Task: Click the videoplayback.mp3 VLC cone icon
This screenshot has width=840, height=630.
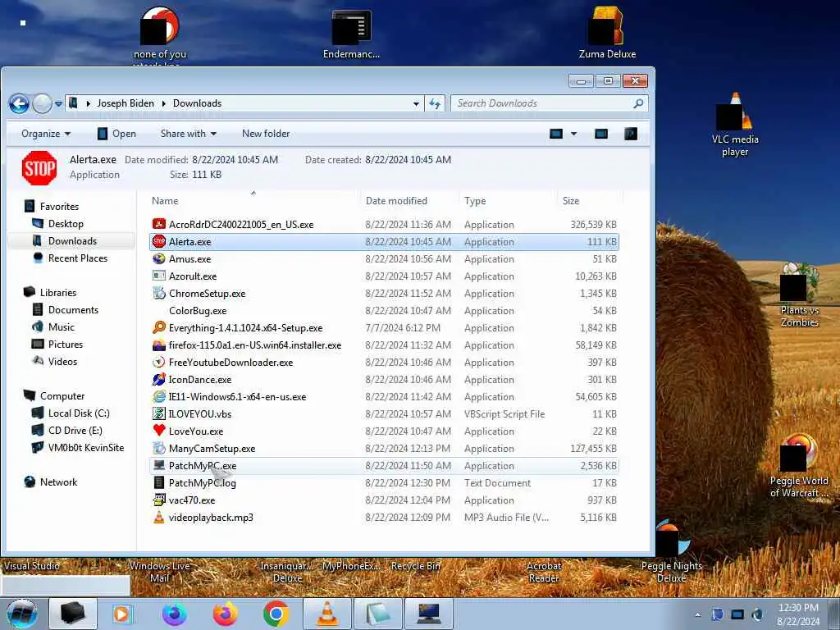Action: [x=158, y=518]
